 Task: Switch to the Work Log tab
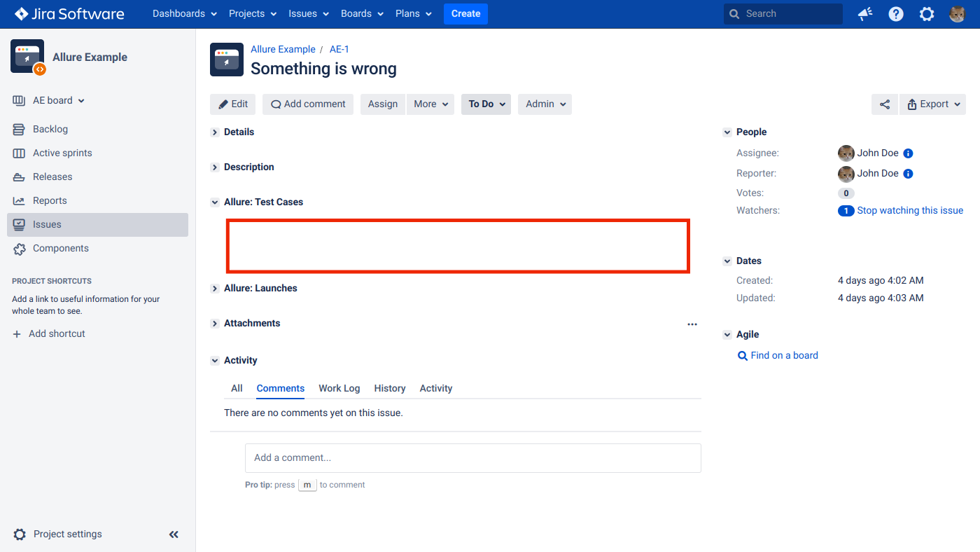[339, 389]
